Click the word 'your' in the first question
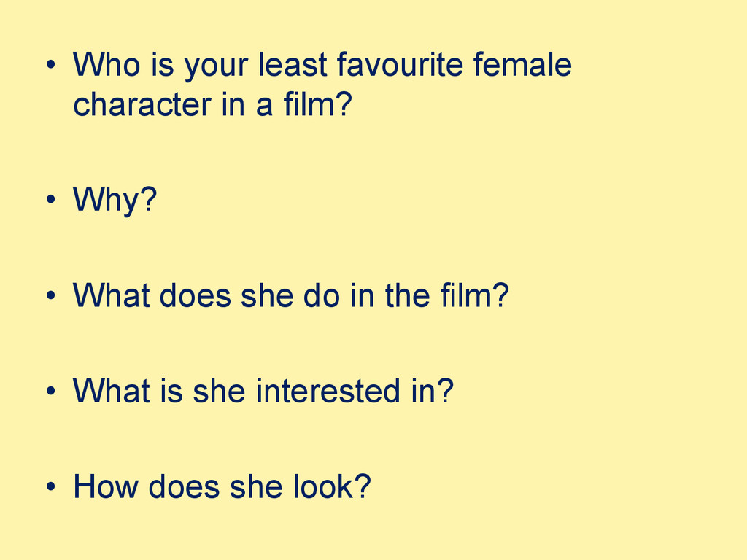 (216, 66)
